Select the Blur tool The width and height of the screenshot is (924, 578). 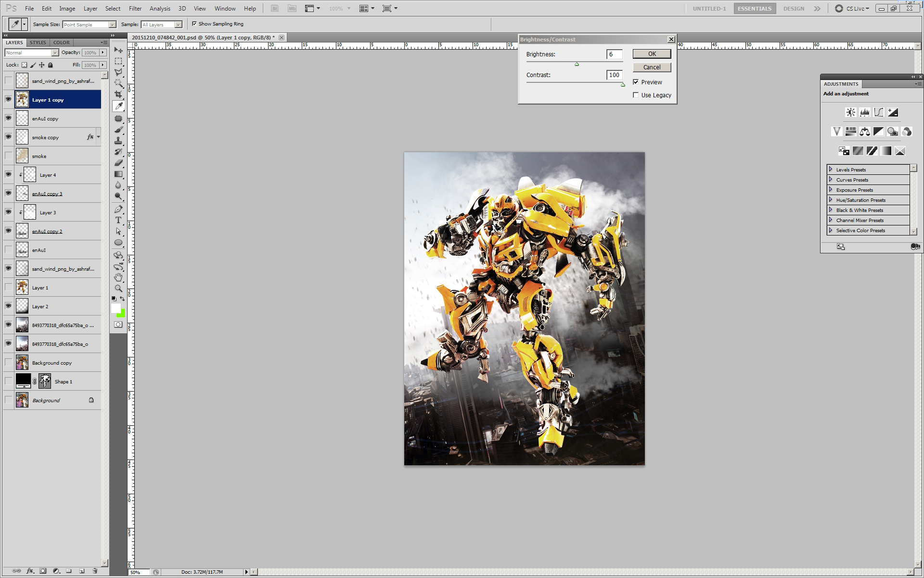pyautogui.click(x=118, y=185)
